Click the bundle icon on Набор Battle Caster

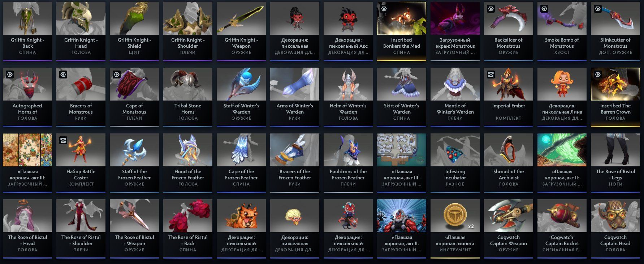point(63,140)
